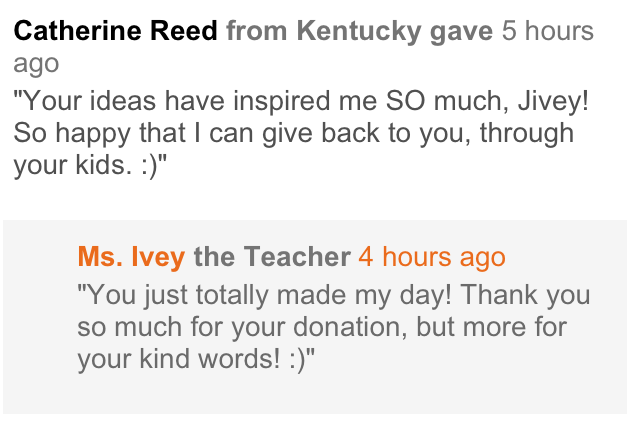Click the gray teacher reply box background
Image resolution: width=633 pixels, height=421 pixels.
(x=315, y=317)
